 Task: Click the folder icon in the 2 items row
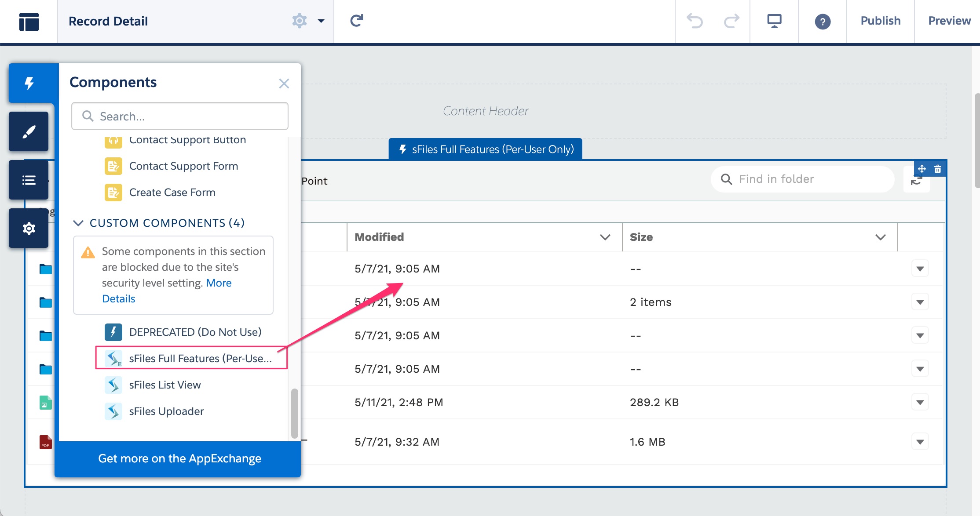(x=46, y=302)
